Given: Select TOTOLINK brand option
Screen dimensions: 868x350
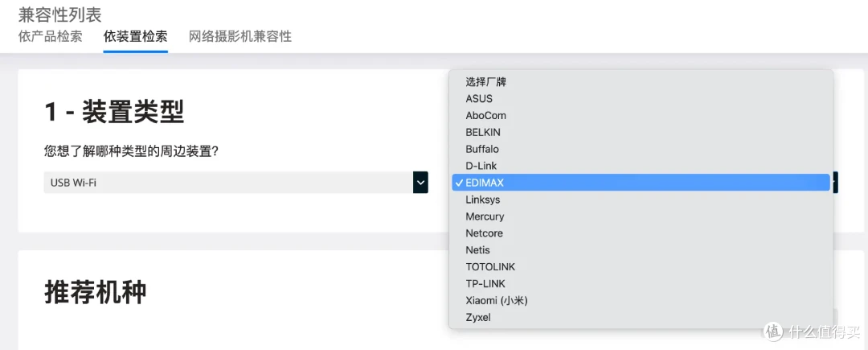Looking at the screenshot, I should pos(641,267).
